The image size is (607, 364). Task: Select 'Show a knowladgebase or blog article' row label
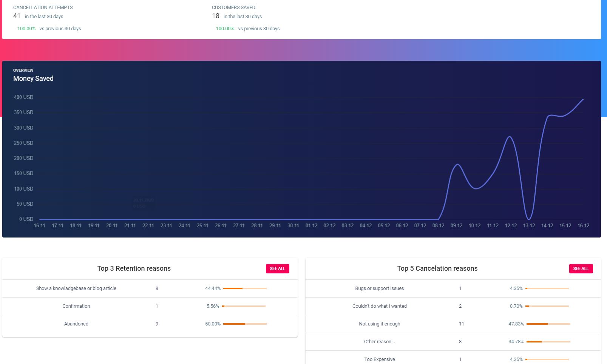(x=76, y=288)
